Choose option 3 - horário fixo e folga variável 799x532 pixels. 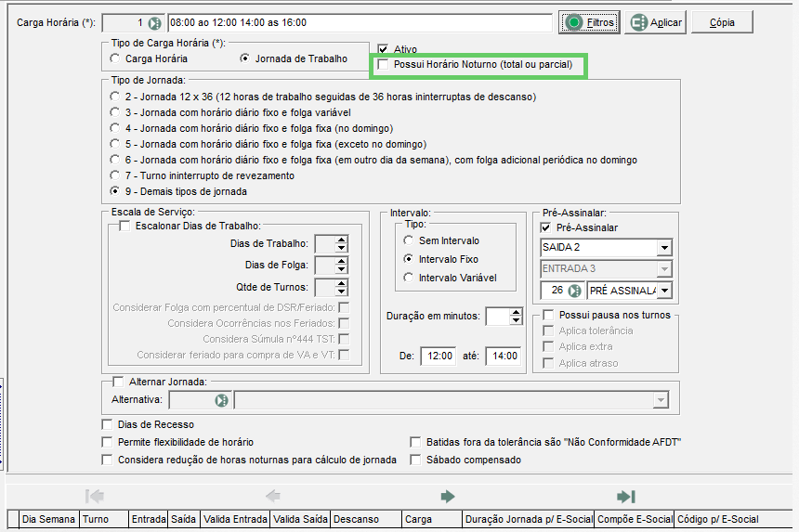click(x=115, y=112)
